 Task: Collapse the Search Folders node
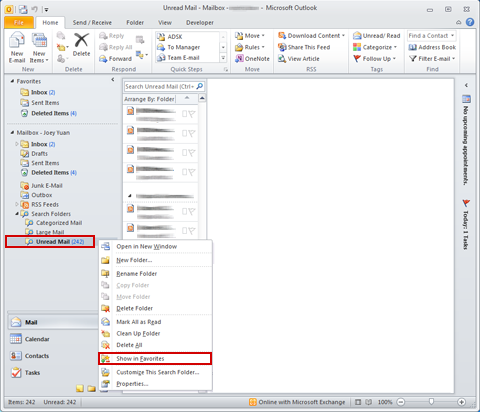click(17, 213)
